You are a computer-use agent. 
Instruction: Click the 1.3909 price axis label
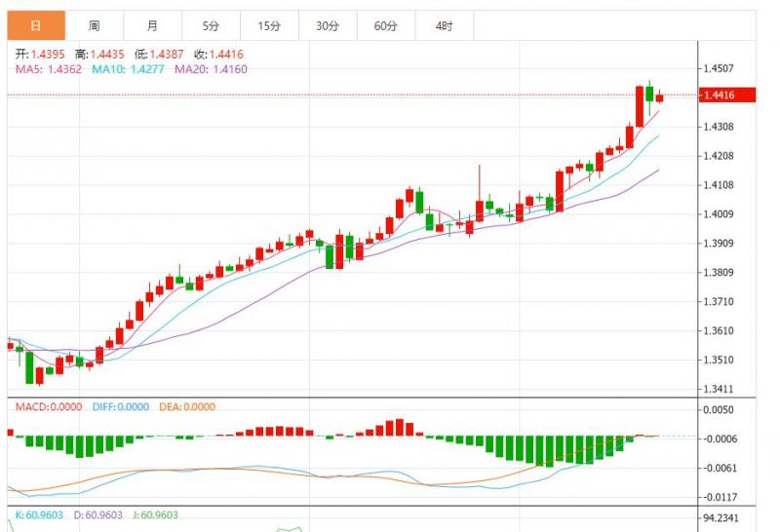pos(719,244)
